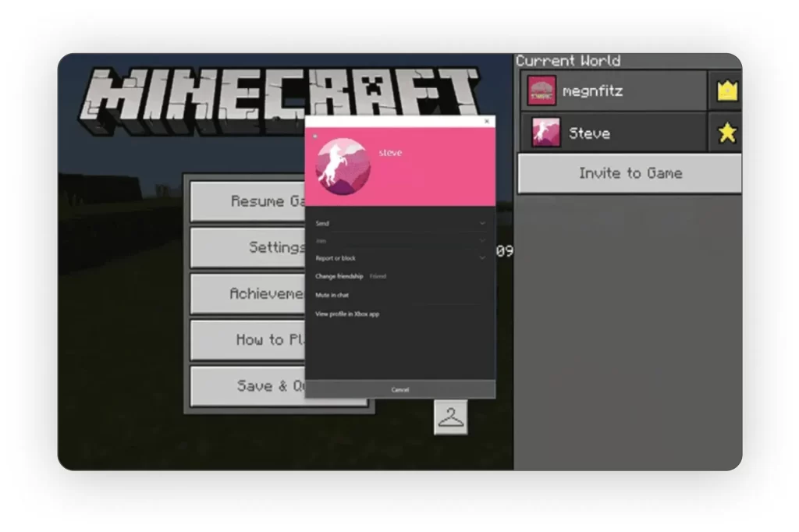Screen dimensions: 799x532
Task: Click the yellow star icon beside Steve
Action: coord(726,133)
